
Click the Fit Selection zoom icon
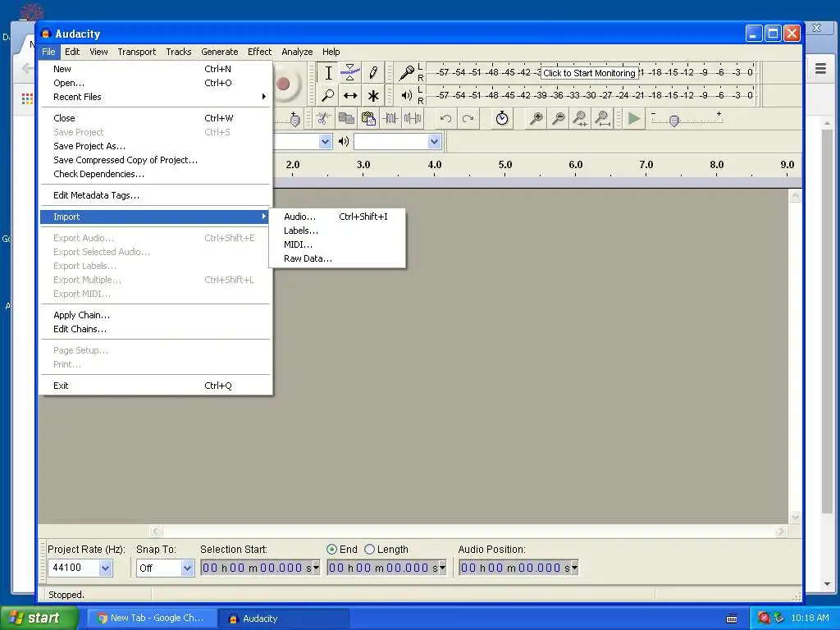[x=580, y=118]
